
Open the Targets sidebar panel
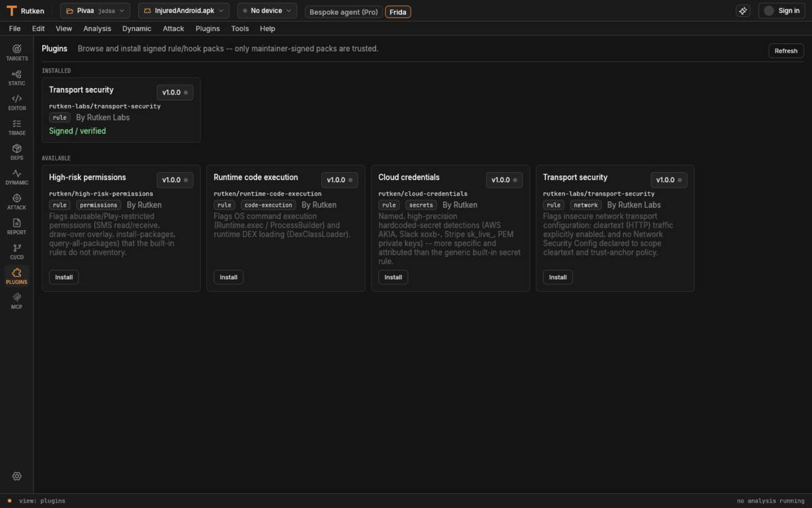pos(17,52)
